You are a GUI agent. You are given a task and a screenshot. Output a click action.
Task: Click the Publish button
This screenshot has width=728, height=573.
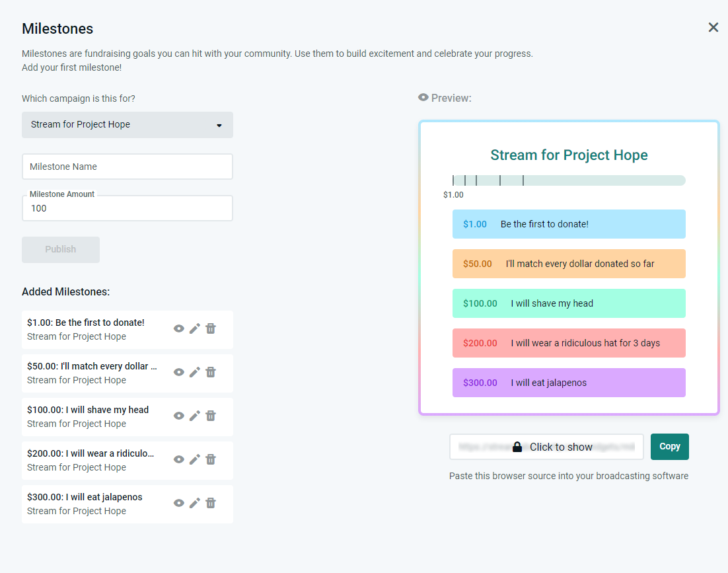(61, 250)
